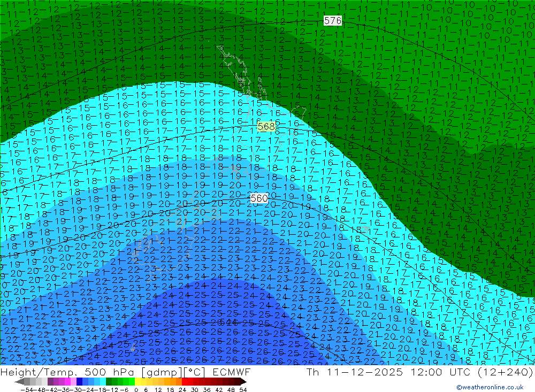Click the 560 height contour label
535x392 pixels.
pyautogui.click(x=259, y=198)
